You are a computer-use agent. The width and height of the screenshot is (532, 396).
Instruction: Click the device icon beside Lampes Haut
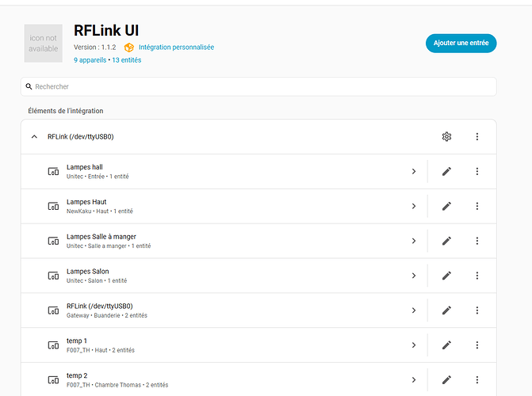(53, 206)
